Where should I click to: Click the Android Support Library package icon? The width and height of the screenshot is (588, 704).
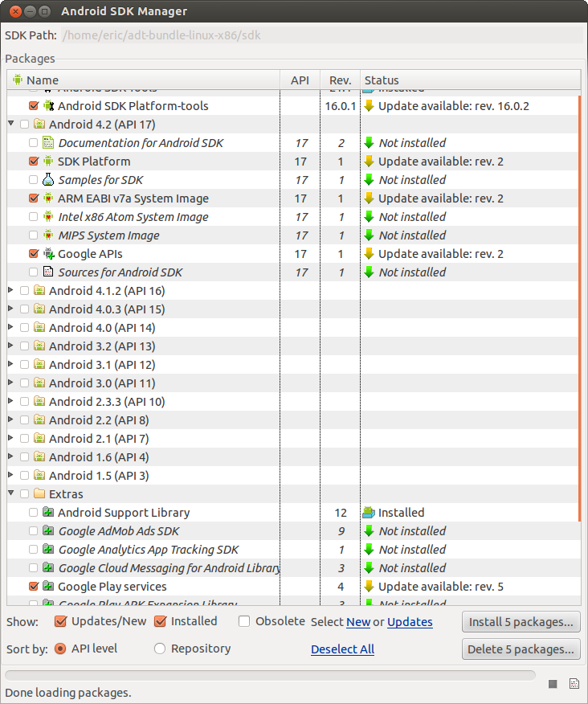pos(48,512)
